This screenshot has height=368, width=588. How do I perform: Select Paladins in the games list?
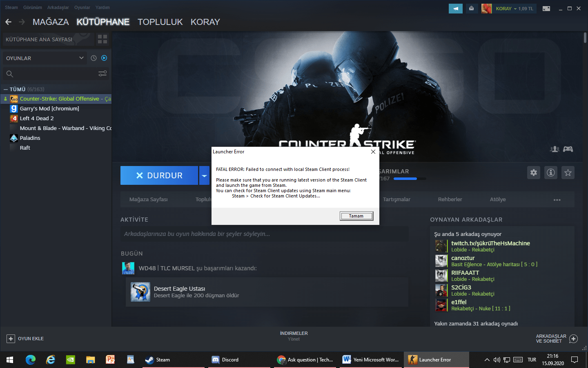[30, 138]
